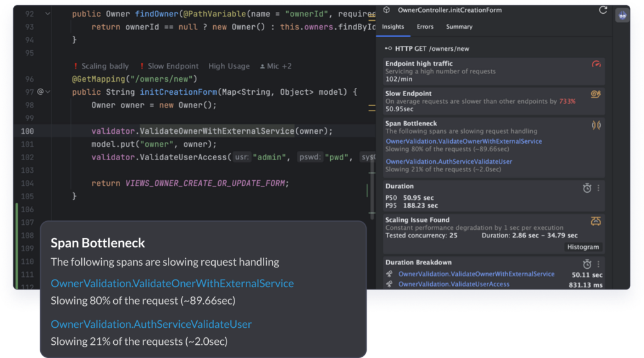Click the speedometer icon on Endpoint high traffic
Viewport: 644px width, 358px height.
[596, 64]
